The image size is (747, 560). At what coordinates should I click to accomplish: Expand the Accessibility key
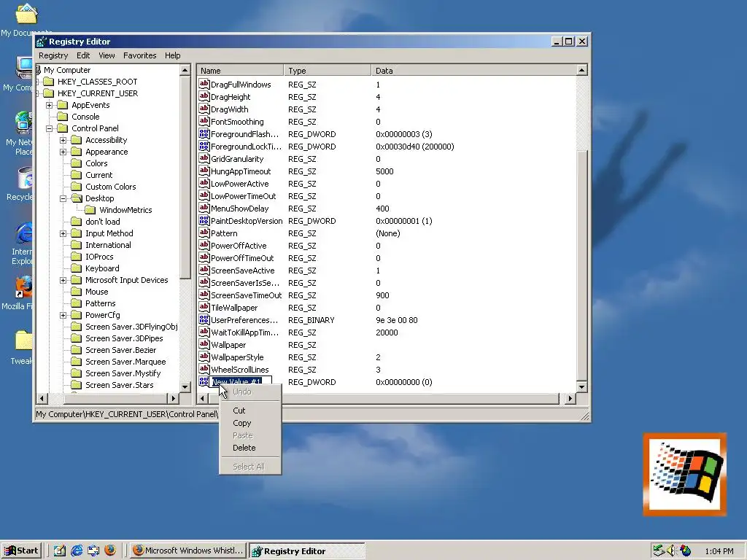[63, 141]
